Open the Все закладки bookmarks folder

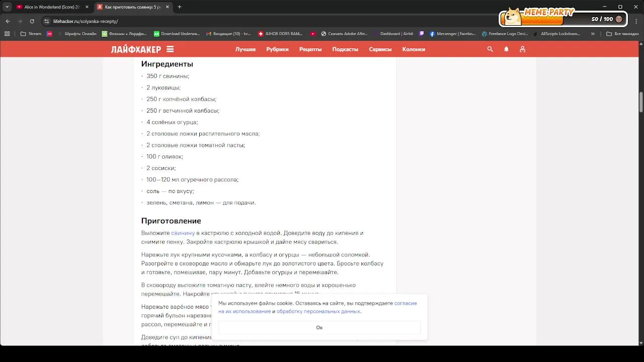(x=622, y=34)
